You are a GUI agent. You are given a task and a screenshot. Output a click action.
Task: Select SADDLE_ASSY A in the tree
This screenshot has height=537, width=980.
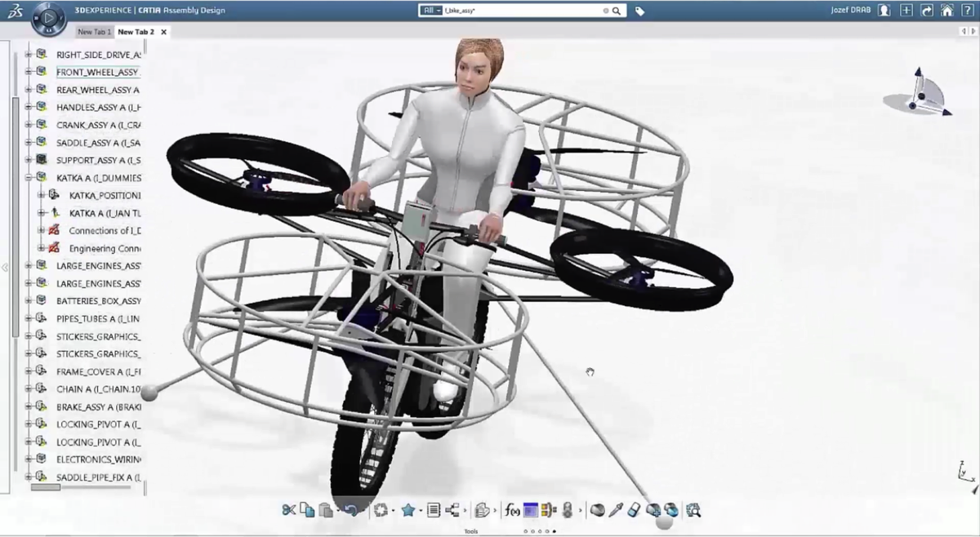click(x=98, y=143)
